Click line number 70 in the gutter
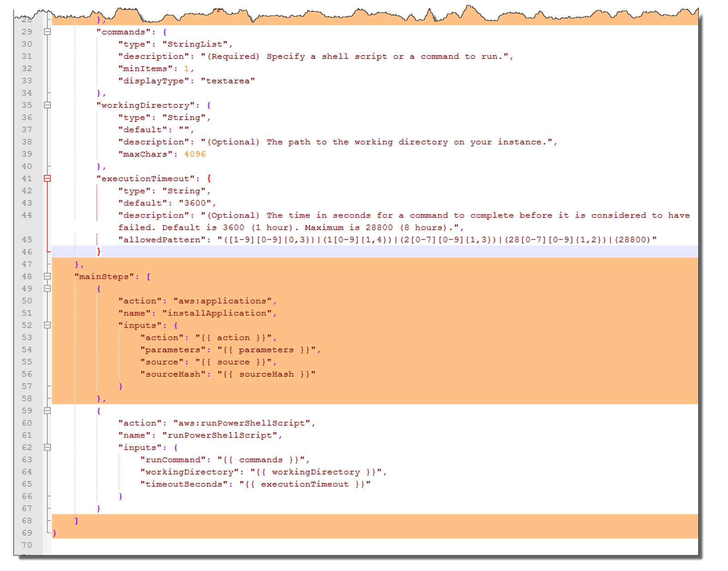The width and height of the screenshot is (728, 571). [x=27, y=545]
